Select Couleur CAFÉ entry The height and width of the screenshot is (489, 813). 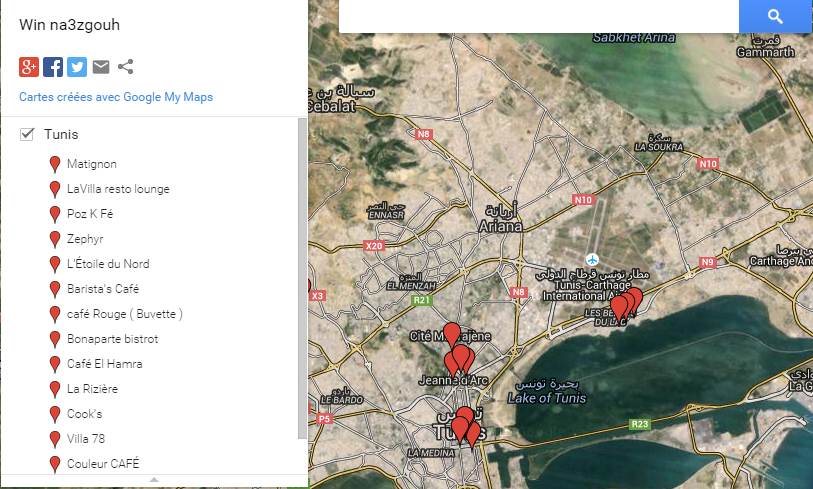tap(103, 464)
